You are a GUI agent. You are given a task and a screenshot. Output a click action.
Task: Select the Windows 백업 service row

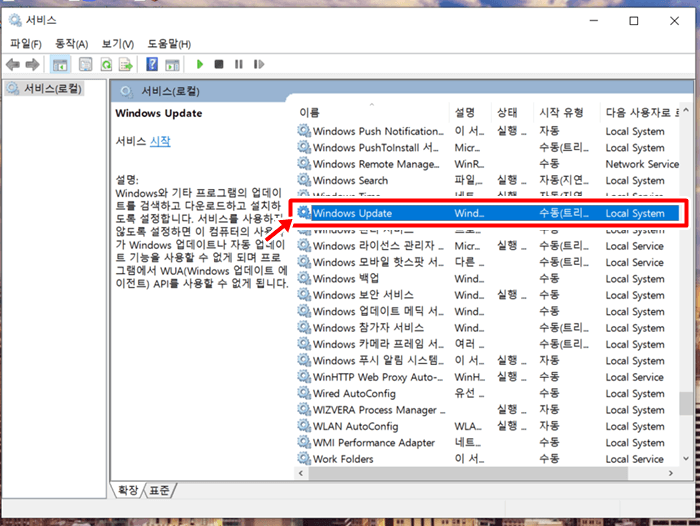coord(488,279)
